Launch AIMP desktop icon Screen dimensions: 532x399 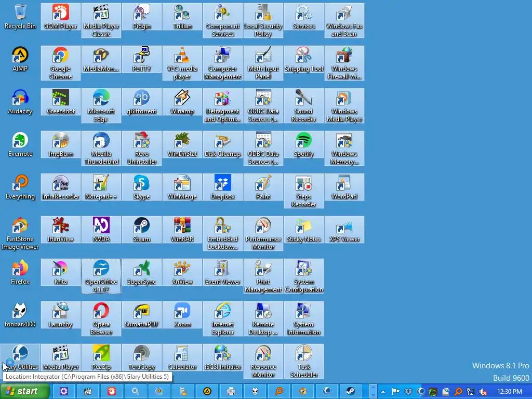(20, 59)
